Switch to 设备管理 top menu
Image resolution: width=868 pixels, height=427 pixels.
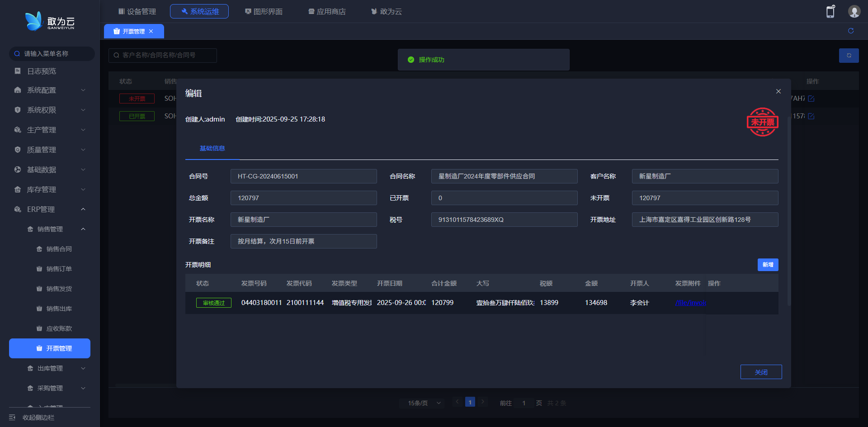[x=137, y=11]
